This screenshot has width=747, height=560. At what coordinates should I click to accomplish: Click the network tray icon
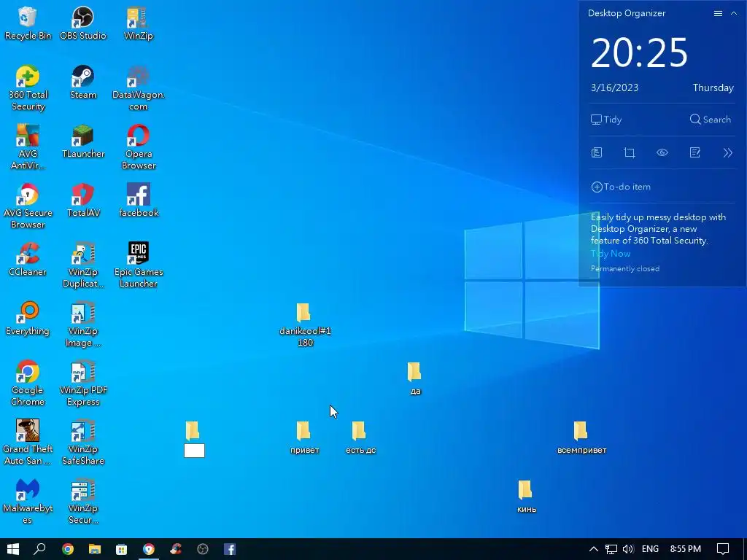tap(611, 549)
